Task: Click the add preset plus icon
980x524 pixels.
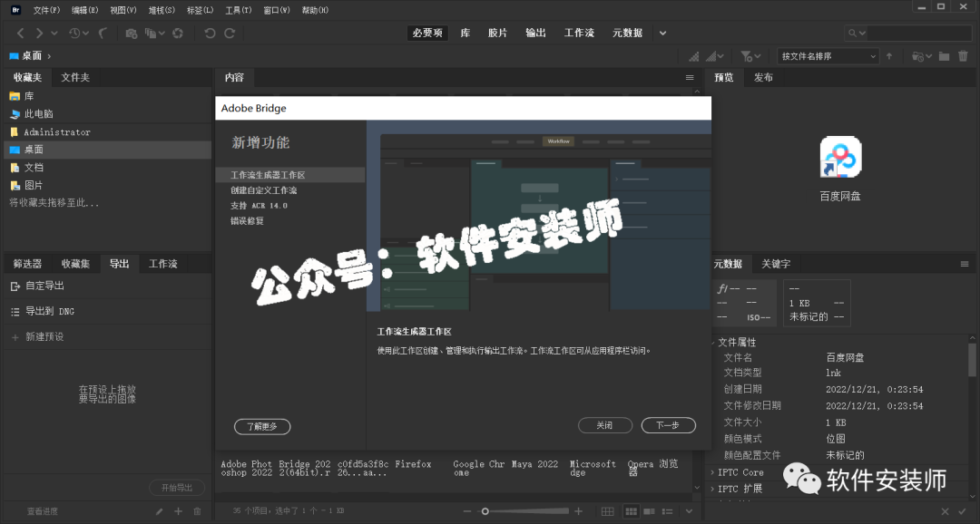Action: tap(178, 511)
